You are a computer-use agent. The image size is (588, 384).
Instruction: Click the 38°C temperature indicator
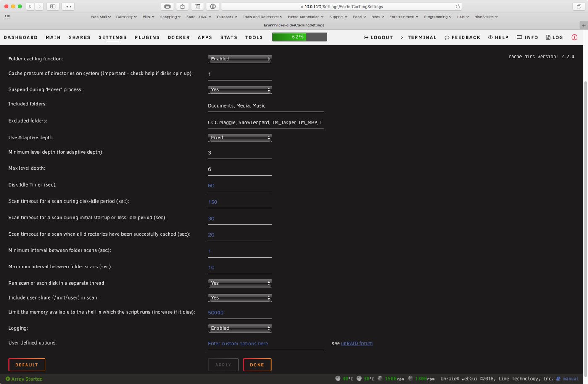[365, 379]
